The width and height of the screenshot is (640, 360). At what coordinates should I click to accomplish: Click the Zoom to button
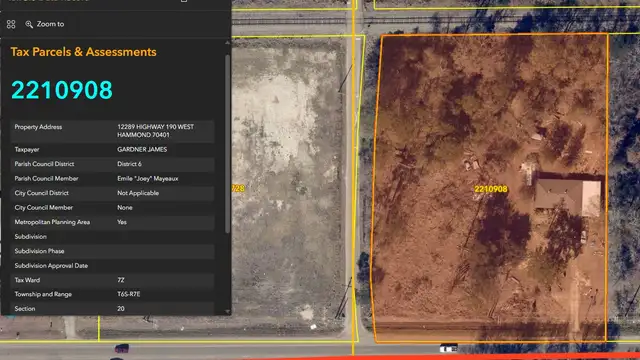pos(44,24)
